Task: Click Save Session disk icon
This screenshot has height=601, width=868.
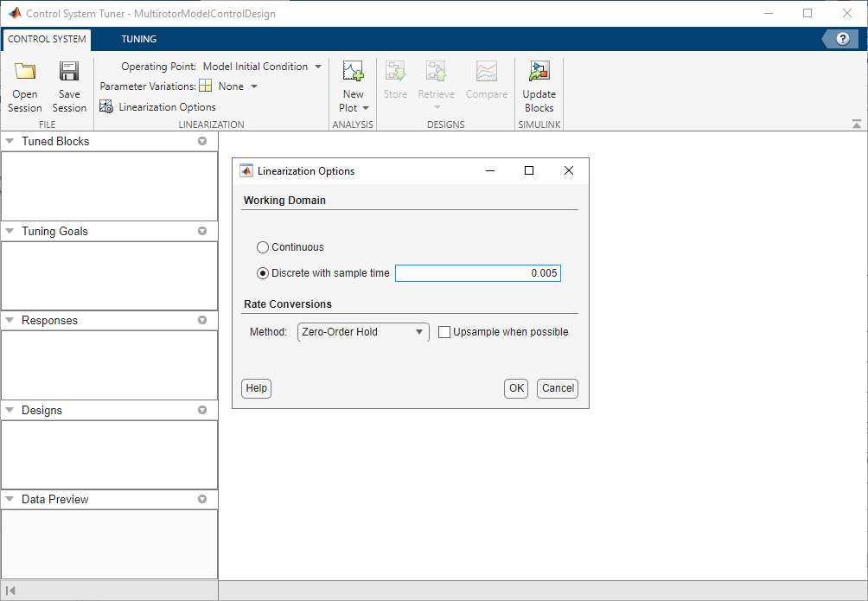Action: [x=69, y=71]
